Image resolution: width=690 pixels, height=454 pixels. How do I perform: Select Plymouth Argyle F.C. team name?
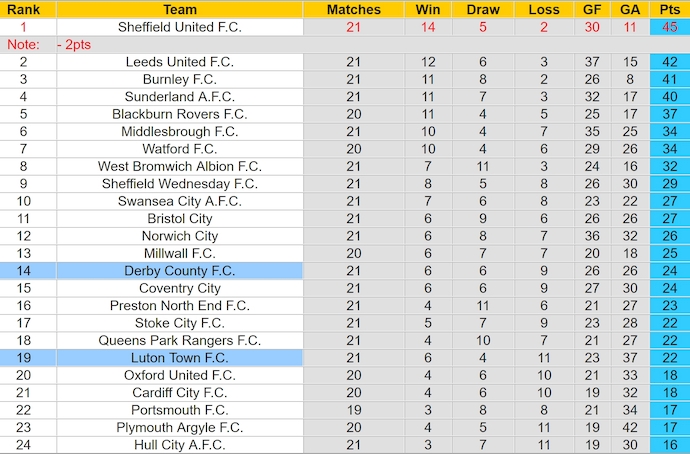click(x=180, y=428)
